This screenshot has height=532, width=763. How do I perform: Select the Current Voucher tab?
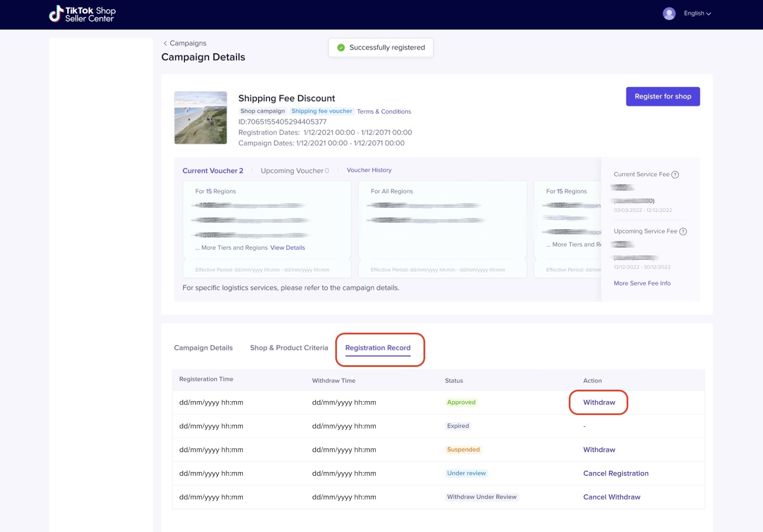click(212, 171)
